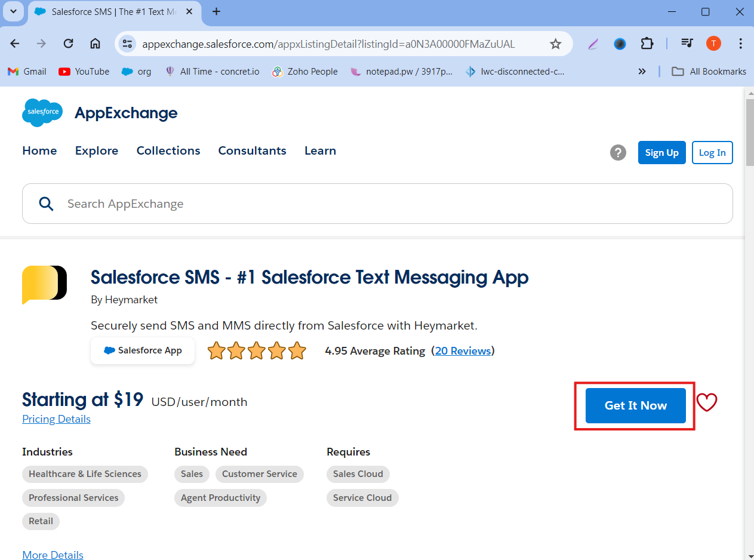Open the tab search dropdown arrow

13,11
